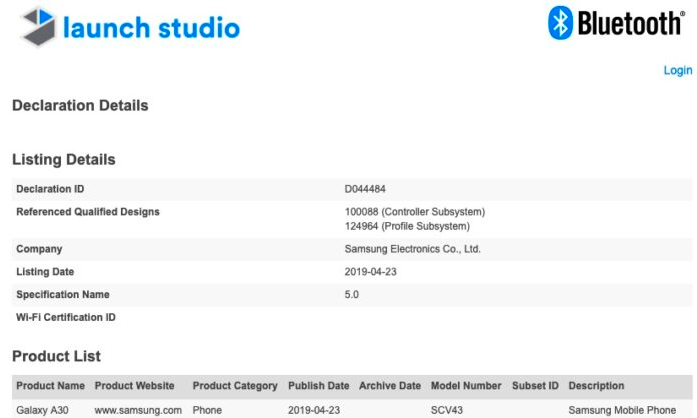Click the "launch studio" wordmark text
This screenshot has width=697, height=418.
[x=151, y=27]
